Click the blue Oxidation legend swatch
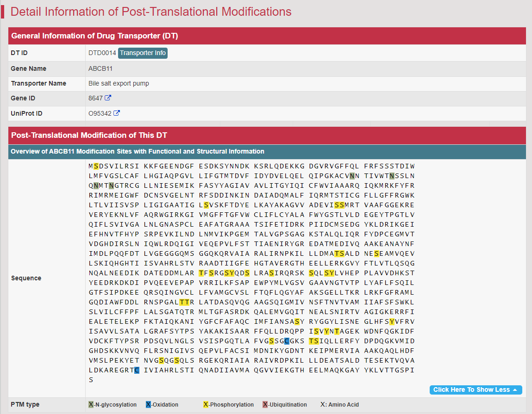The image size is (532, 414). (x=148, y=405)
